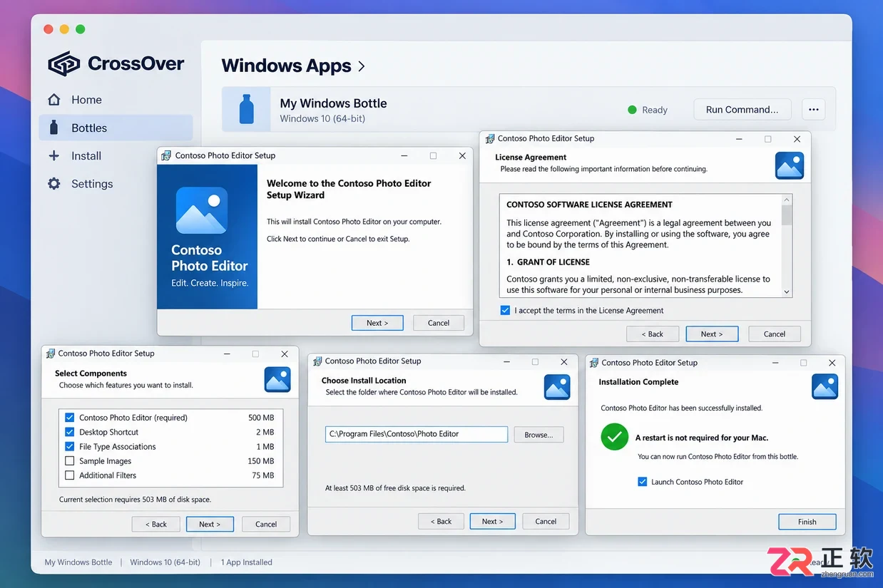This screenshot has height=588, width=883.
Task: Click title bar installer icon of Install Location dialog
Action: coord(317,361)
